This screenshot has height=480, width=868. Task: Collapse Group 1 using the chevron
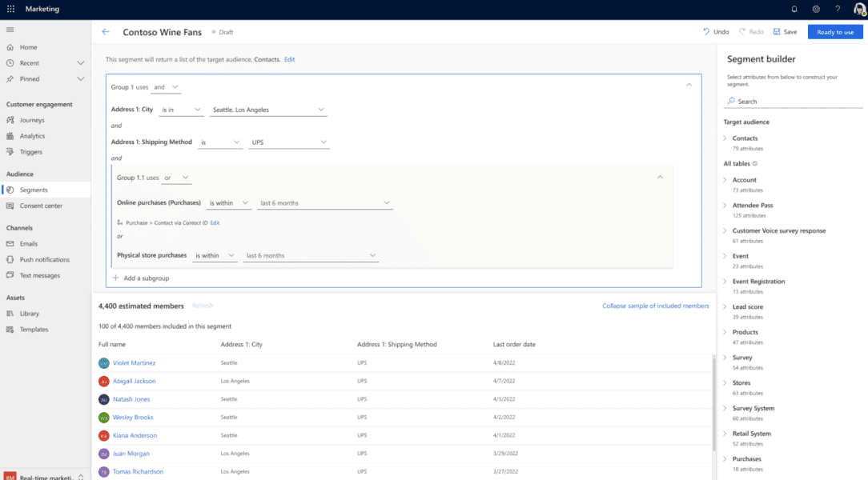coord(689,84)
